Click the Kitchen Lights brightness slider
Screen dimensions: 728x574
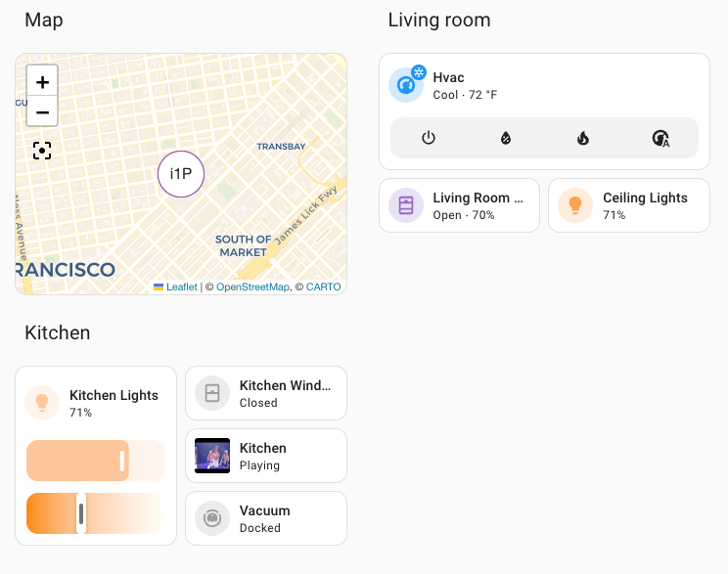96,461
